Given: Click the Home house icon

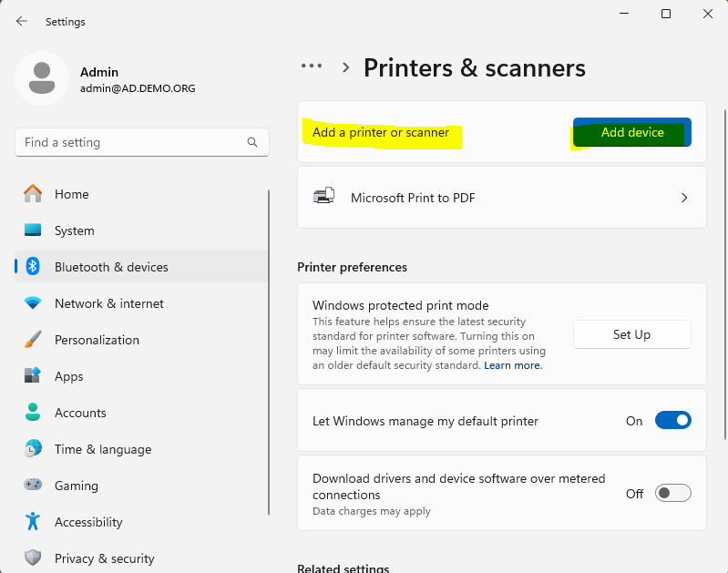Looking at the screenshot, I should (x=33, y=194).
